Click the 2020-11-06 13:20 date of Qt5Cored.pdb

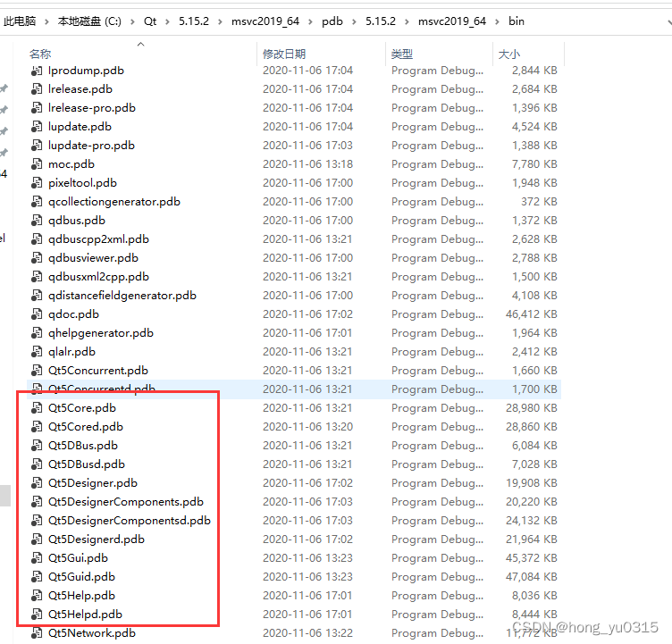(307, 427)
